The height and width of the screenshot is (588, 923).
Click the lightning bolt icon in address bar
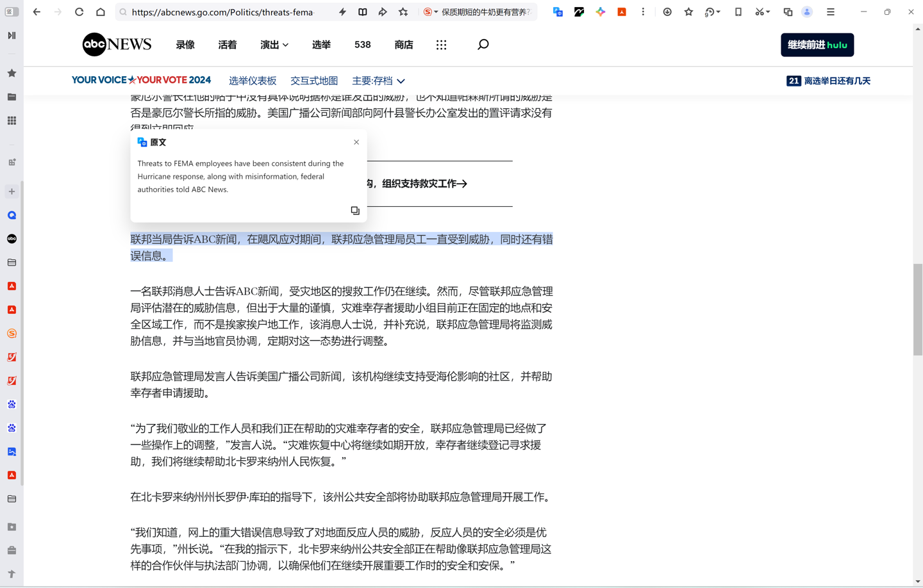pyautogui.click(x=342, y=12)
